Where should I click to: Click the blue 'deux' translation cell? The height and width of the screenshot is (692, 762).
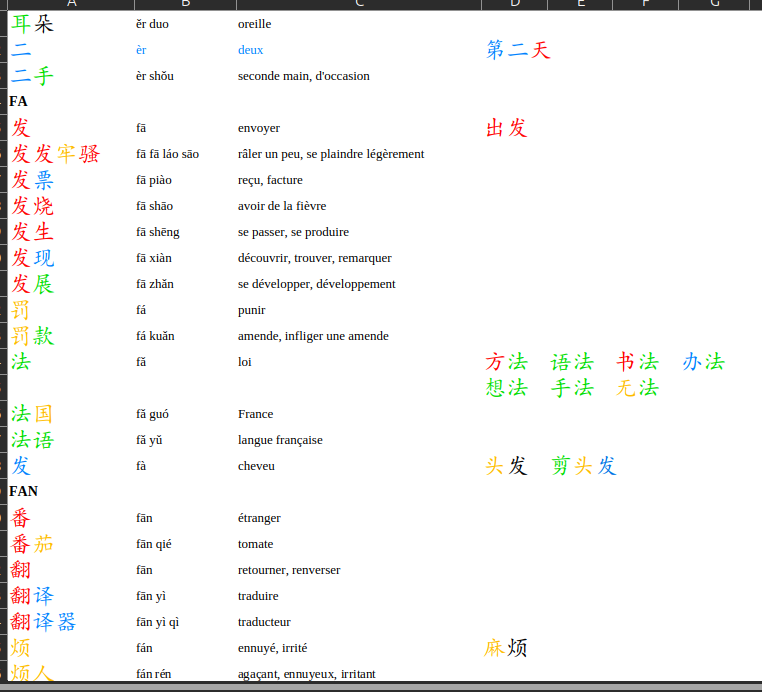click(251, 50)
